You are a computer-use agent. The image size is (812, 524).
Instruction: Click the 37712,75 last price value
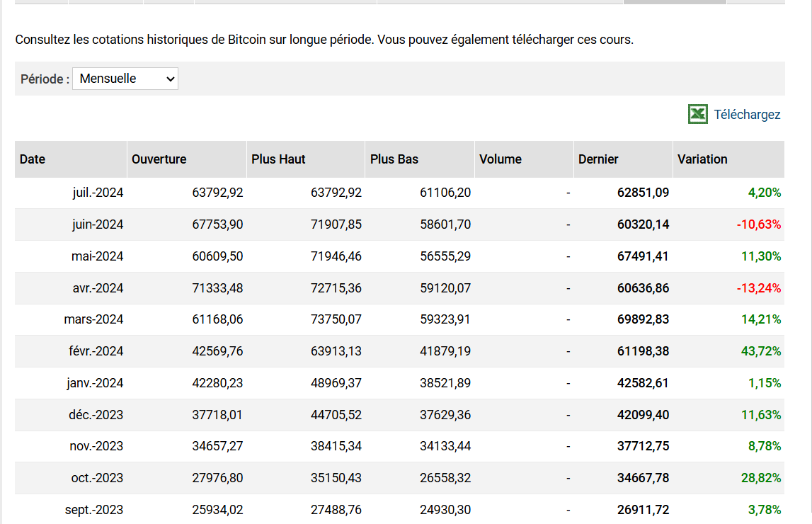[x=644, y=446]
